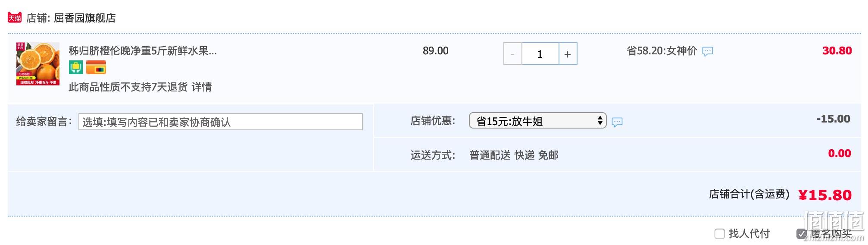The height and width of the screenshot is (245, 868).
Task: Click the orange product thumbnail
Action: [x=38, y=64]
